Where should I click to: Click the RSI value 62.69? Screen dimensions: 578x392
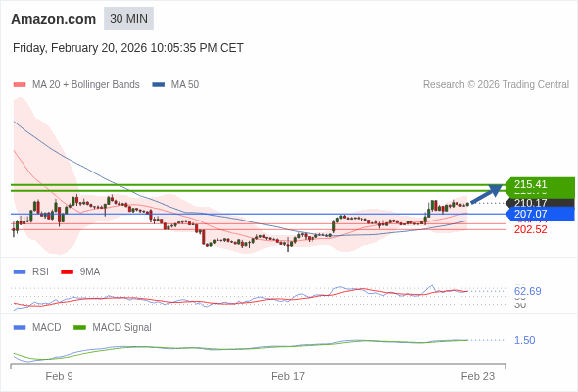click(x=527, y=291)
